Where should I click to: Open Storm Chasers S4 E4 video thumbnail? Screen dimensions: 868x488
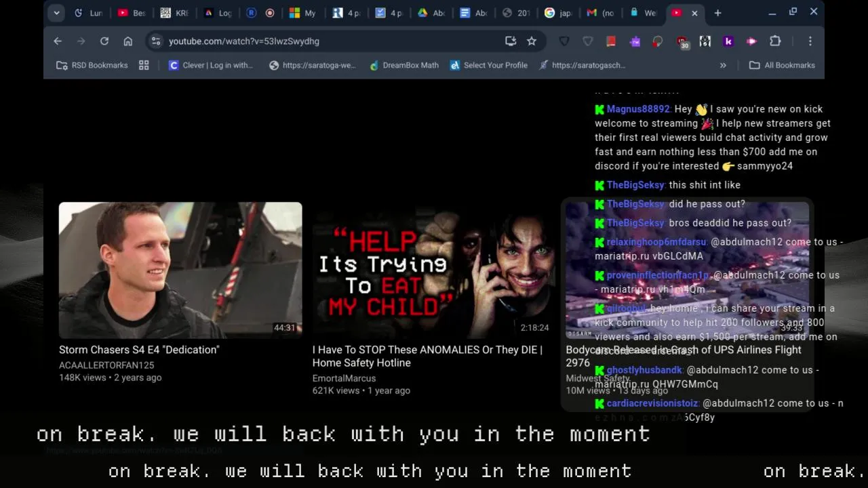tap(180, 270)
